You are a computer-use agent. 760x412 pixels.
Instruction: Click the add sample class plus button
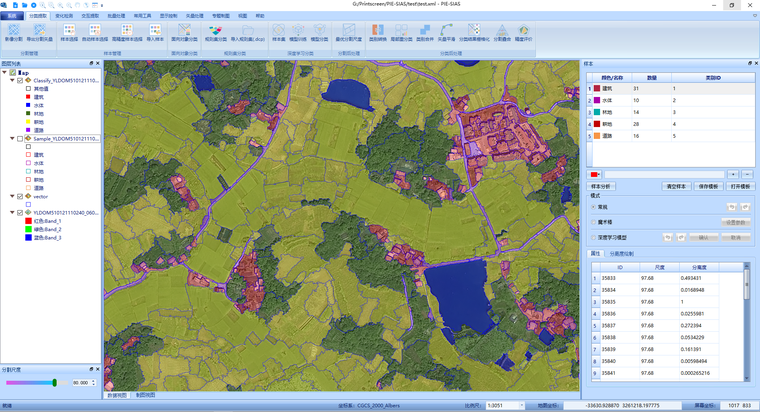pos(733,174)
